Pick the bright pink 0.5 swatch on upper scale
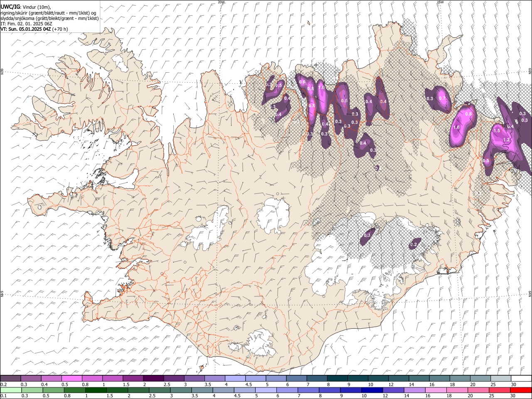This screenshot has height=399, width=532. (72, 379)
